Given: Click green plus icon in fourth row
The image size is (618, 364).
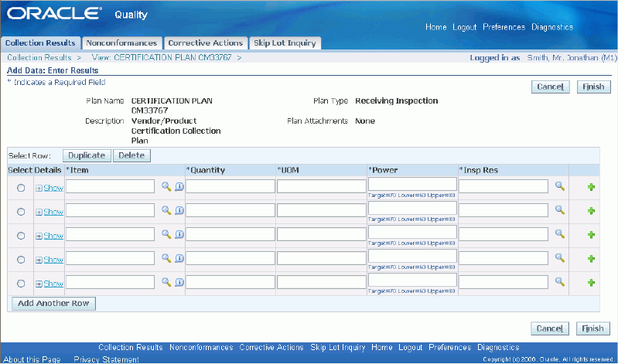Looking at the screenshot, I should (x=591, y=259).
